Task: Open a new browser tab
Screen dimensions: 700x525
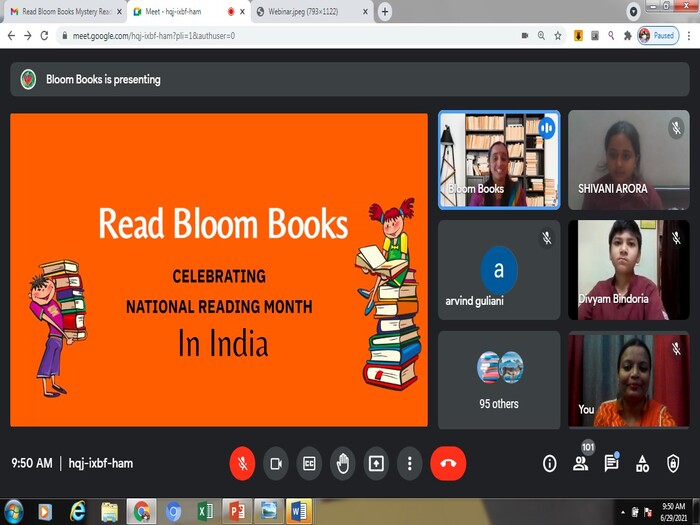Action: tap(385, 12)
